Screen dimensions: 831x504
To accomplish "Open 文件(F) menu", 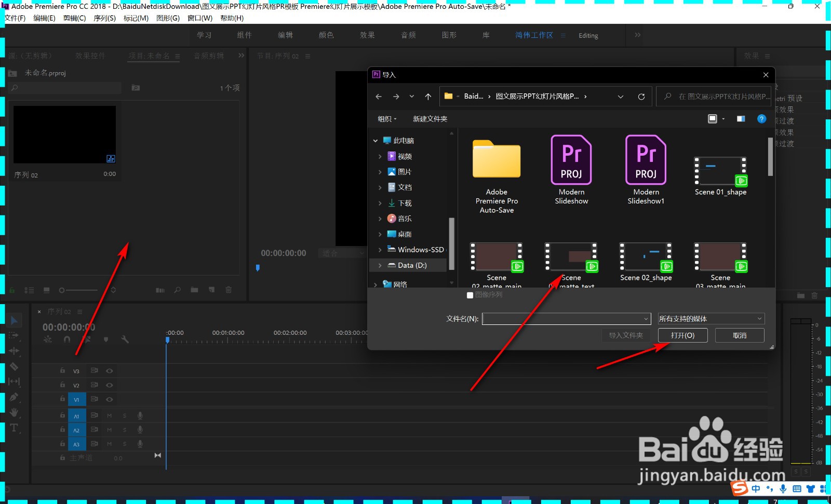I will (x=15, y=18).
